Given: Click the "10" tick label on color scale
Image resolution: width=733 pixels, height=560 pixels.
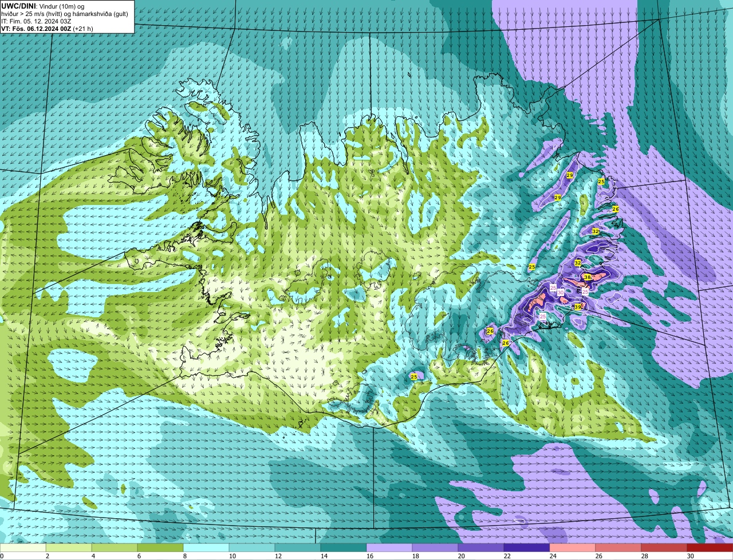Looking at the screenshot, I should (x=232, y=556).
